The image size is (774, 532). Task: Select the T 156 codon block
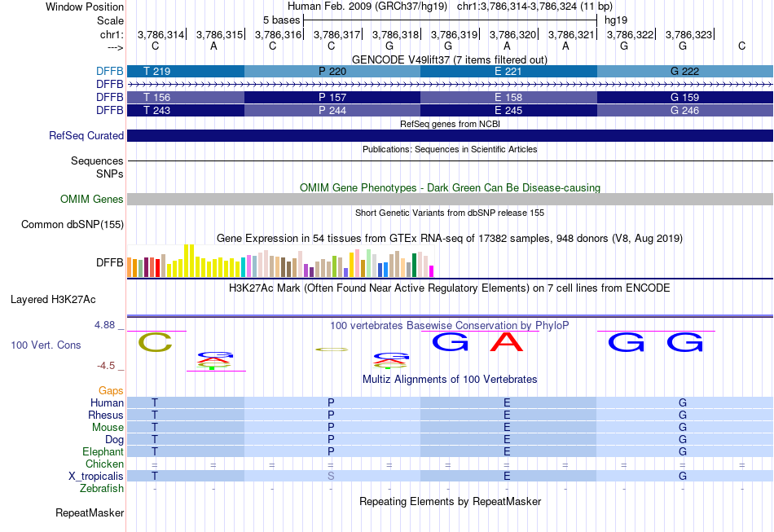tap(186, 97)
